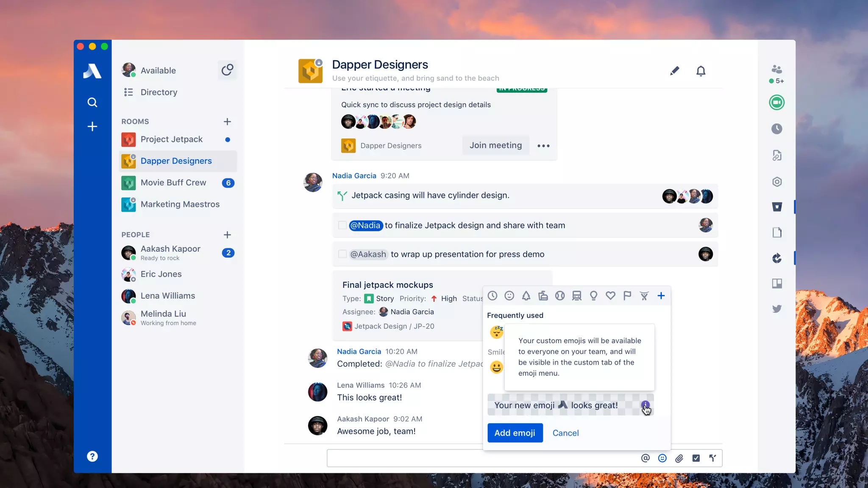Expand the Rooms section with plus
The image size is (868, 488).
point(227,122)
